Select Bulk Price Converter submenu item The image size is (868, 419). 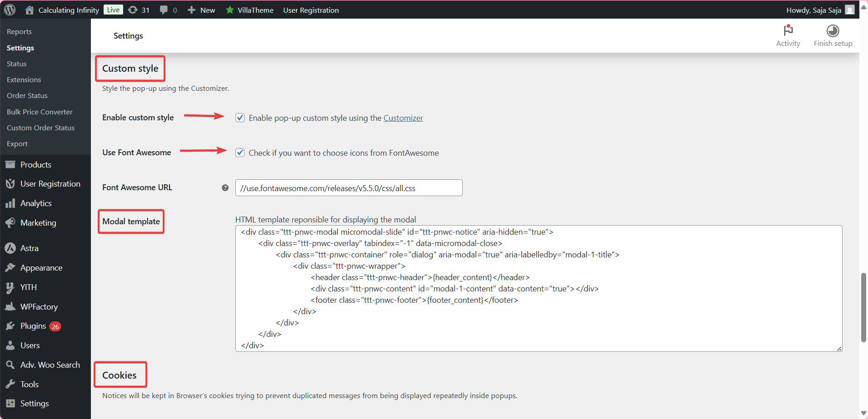[40, 112]
